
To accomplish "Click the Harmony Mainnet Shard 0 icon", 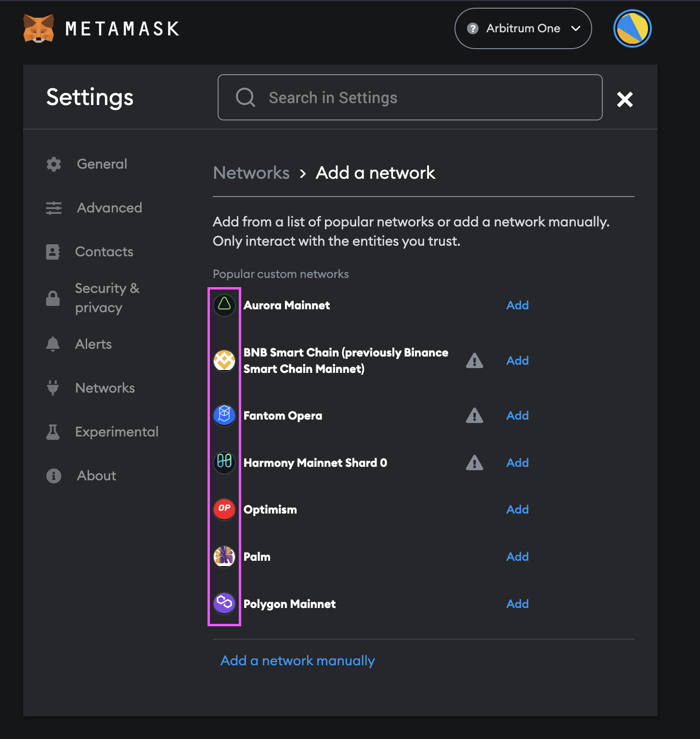I will coord(224,462).
